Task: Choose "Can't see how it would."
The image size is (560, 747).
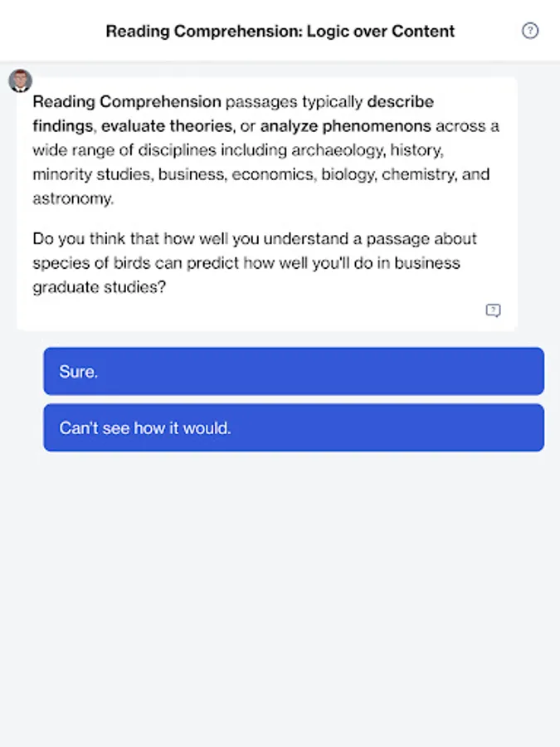Action: 294,428
